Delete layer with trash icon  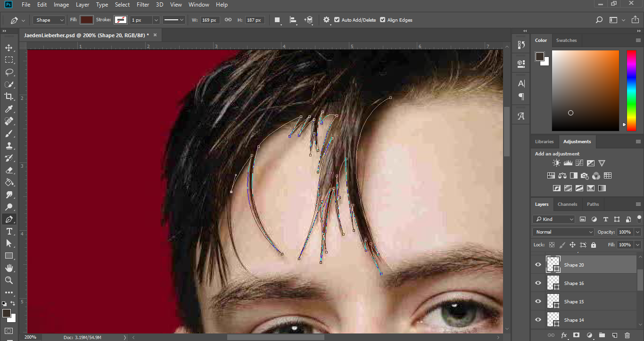627,335
